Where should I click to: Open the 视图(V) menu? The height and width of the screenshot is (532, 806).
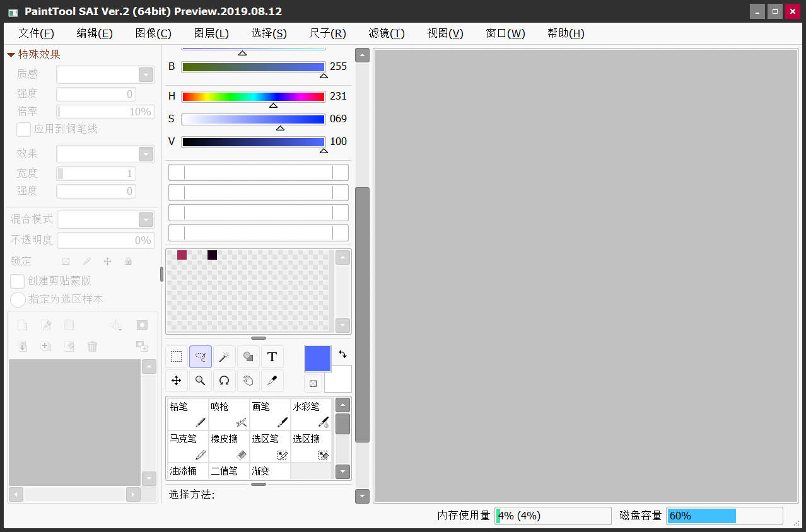pos(445,33)
